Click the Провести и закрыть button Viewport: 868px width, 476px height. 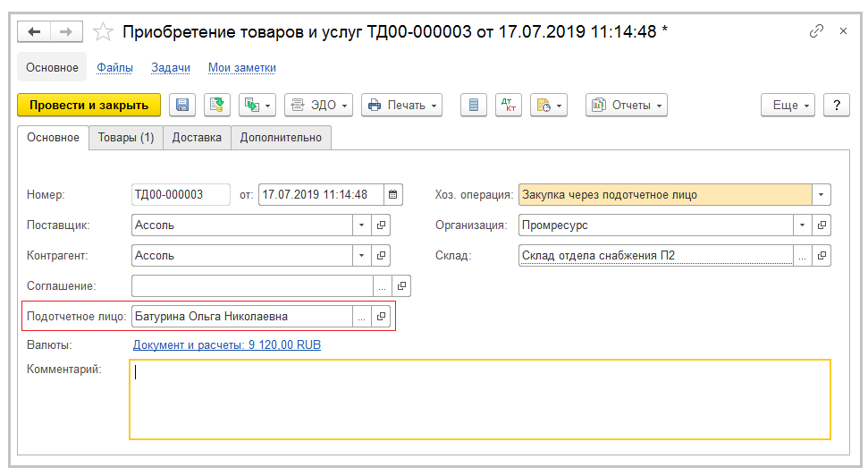click(88, 105)
